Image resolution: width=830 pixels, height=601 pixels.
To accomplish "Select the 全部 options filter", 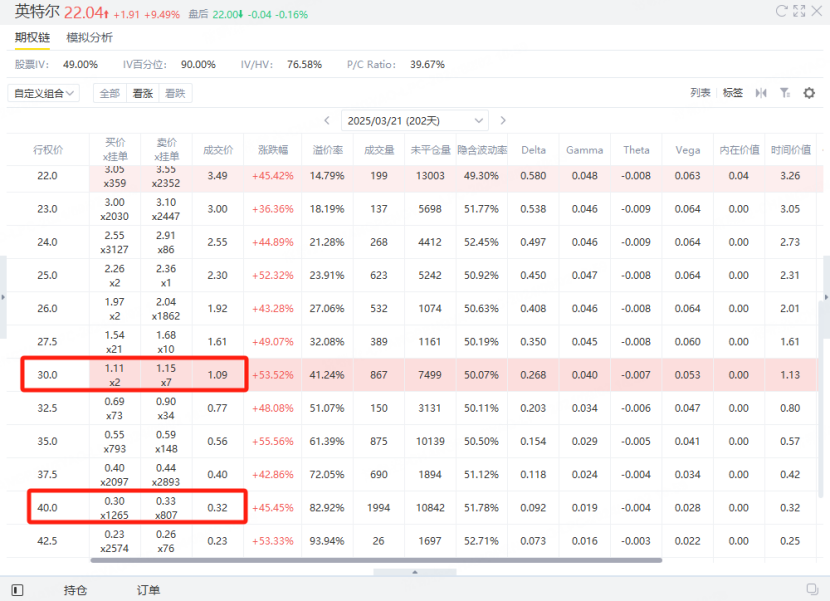I will [x=110, y=93].
